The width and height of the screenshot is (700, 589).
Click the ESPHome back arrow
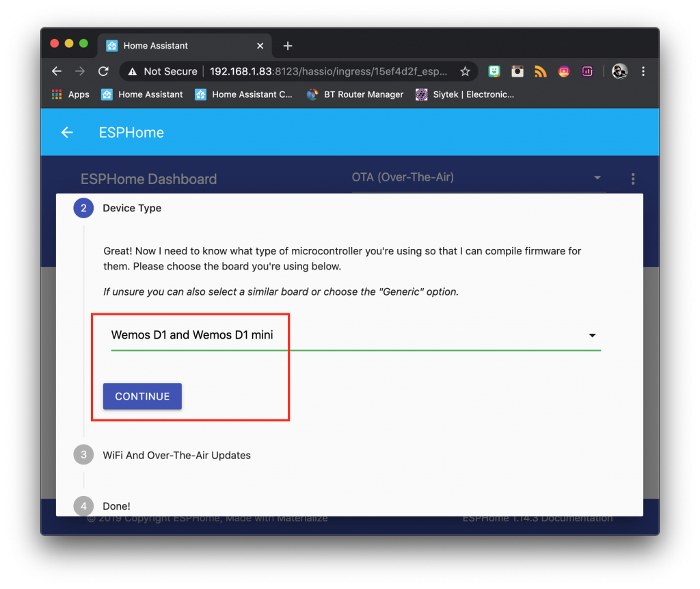point(67,133)
